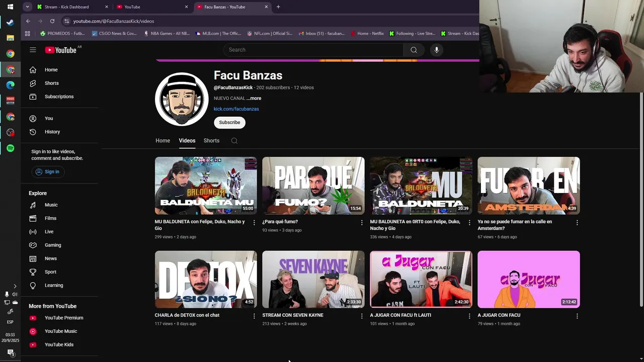Open the YouTube guide hamburger menu
This screenshot has width=644, height=362.
(33, 50)
